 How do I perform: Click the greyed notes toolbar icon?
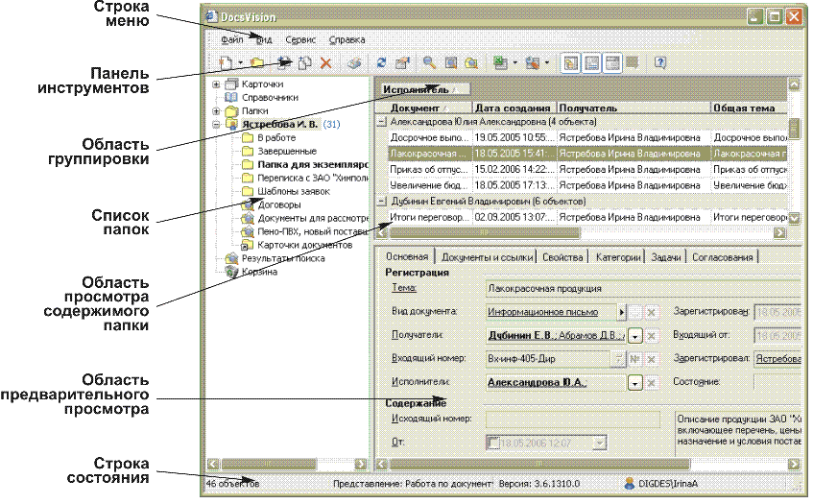[x=633, y=63]
